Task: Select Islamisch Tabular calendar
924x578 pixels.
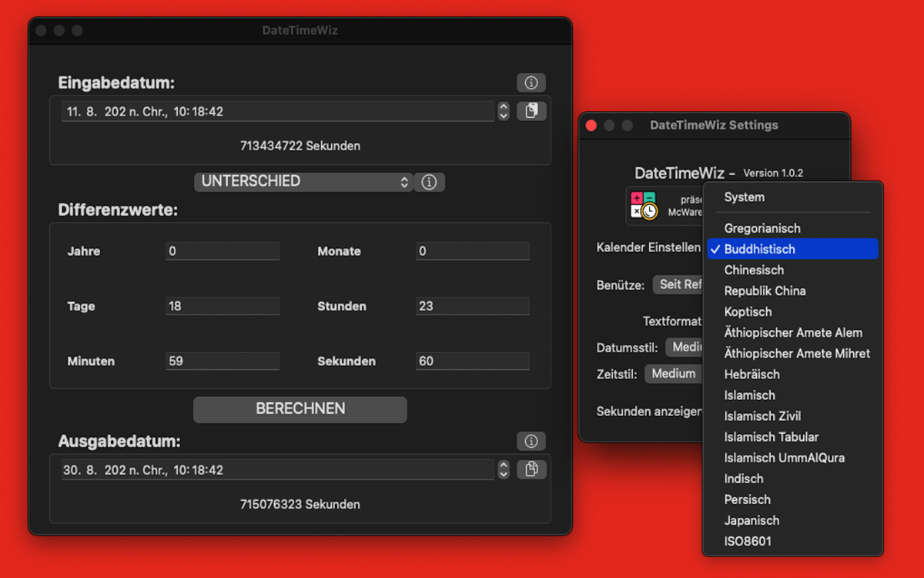Action: coord(792,436)
